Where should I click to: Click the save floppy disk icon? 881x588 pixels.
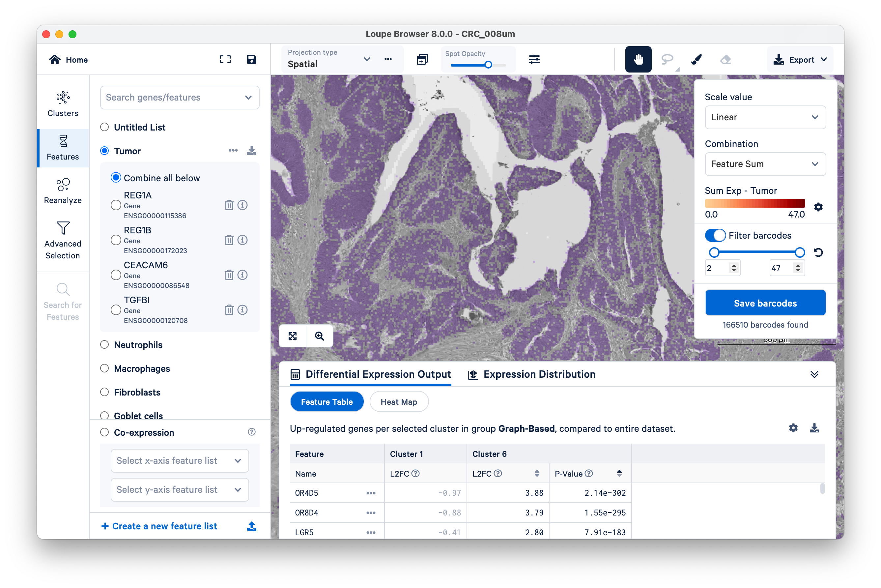click(252, 59)
